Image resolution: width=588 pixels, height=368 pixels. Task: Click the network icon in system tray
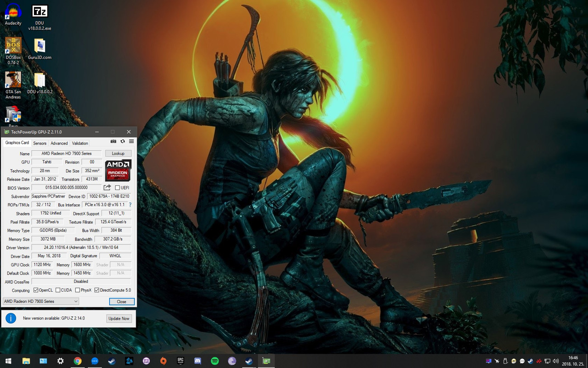tap(548, 361)
